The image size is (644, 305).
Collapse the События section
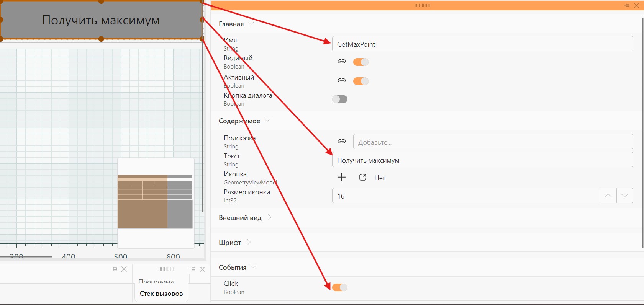[x=253, y=267]
